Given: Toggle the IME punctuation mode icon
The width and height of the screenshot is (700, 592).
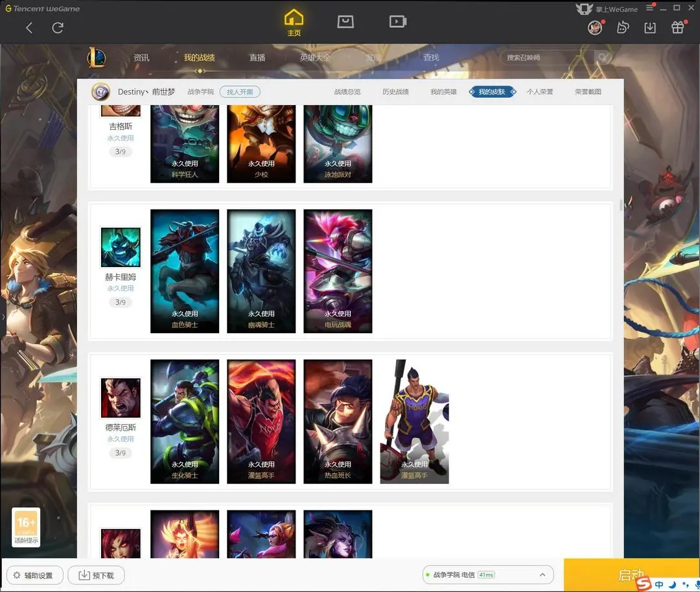Looking at the screenshot, I should 685,584.
